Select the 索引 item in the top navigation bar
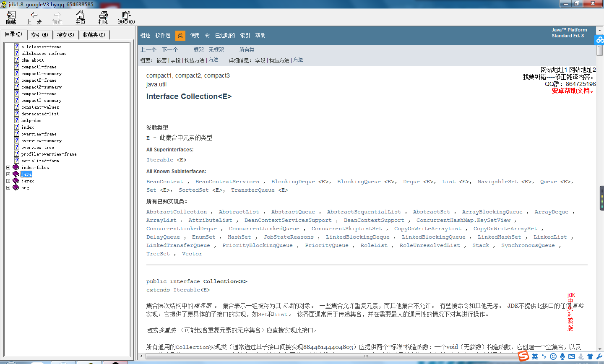Screen dimensions: 604x364 click(x=245, y=35)
